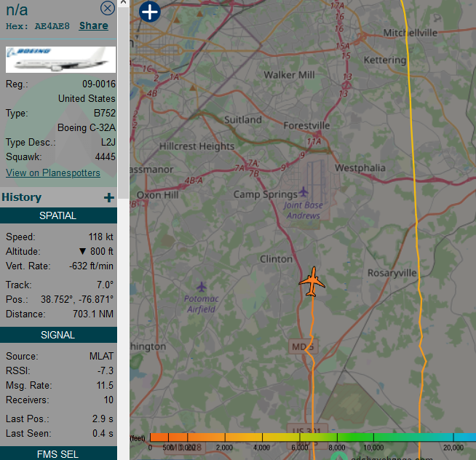This screenshot has width=476, height=460.
Task: Click the n/a callsign title
Action: point(17,10)
